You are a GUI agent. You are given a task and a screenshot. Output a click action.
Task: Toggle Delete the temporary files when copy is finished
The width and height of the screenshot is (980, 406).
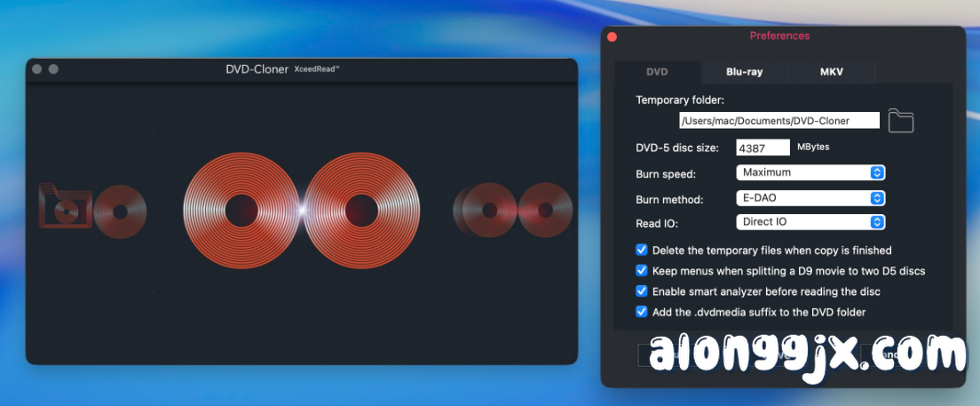[641, 251]
